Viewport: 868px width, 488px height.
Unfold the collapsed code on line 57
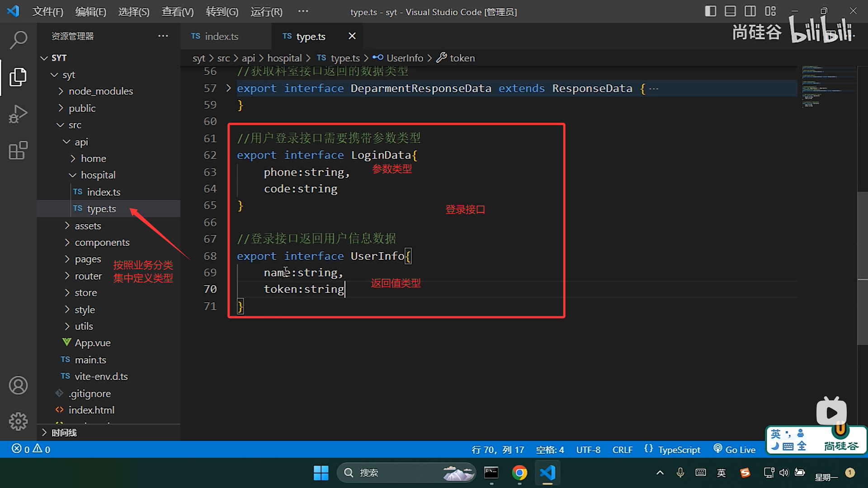(x=228, y=88)
